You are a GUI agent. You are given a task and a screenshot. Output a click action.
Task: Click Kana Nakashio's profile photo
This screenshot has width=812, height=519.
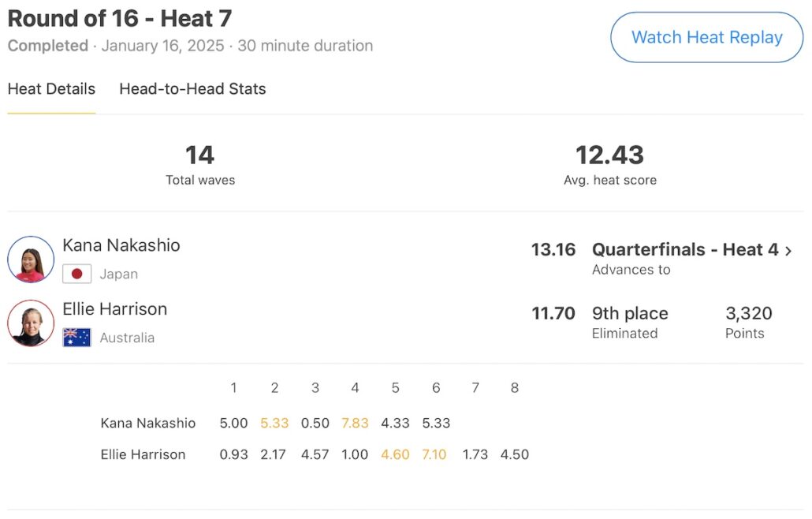pyautogui.click(x=31, y=259)
